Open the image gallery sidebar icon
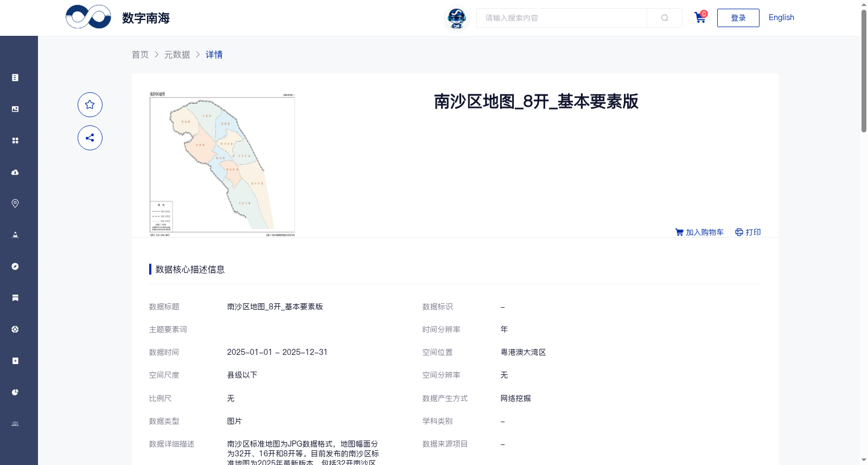The height and width of the screenshot is (465, 868). pyautogui.click(x=15, y=109)
